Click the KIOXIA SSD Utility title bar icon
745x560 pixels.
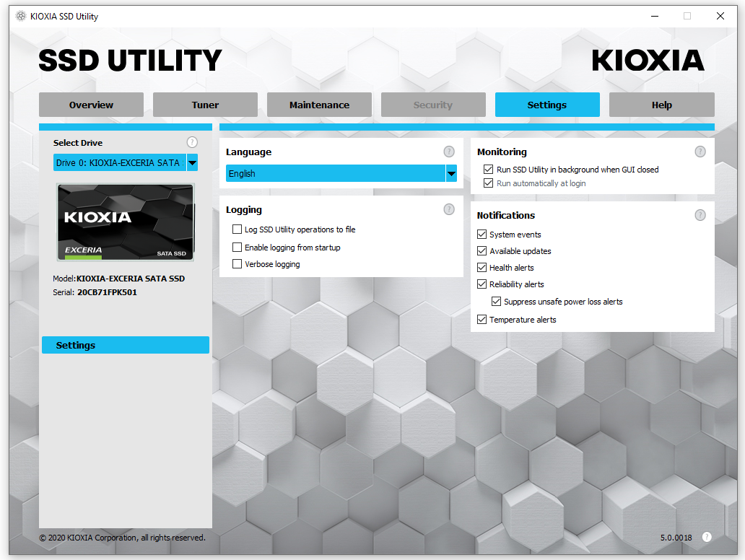click(21, 16)
